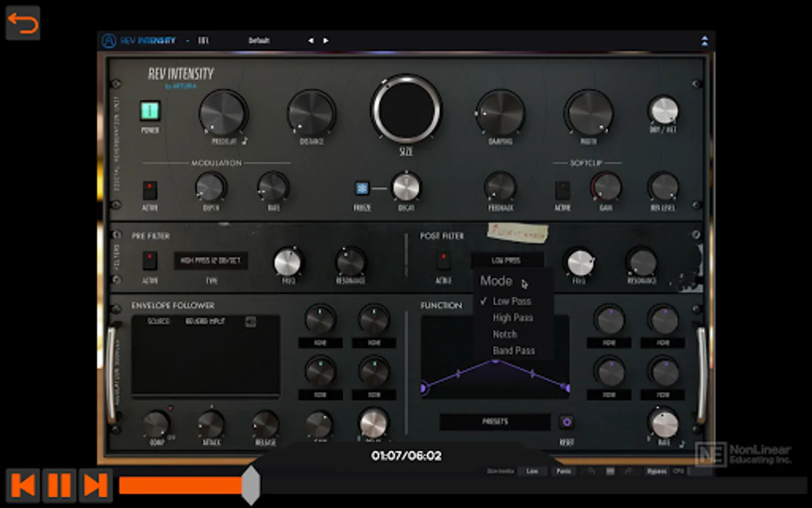The height and width of the screenshot is (508, 812).
Task: Click the Post Filter Resonance knob
Action: (642, 262)
